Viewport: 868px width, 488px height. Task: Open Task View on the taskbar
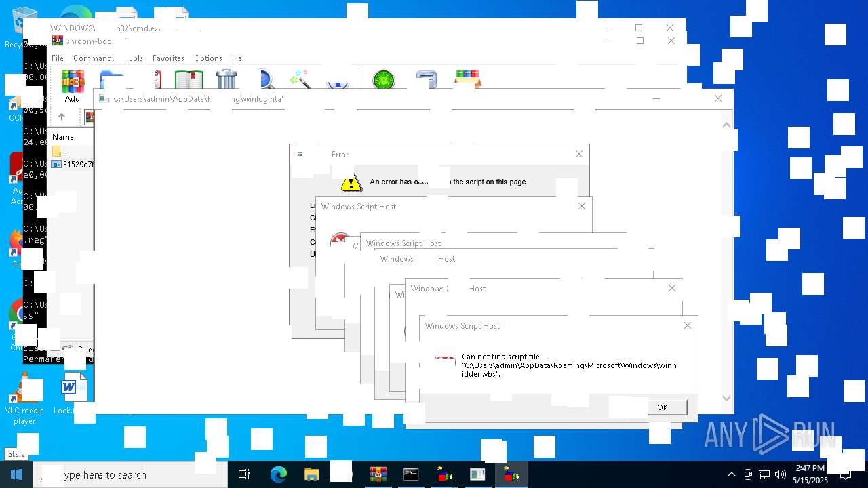click(244, 474)
